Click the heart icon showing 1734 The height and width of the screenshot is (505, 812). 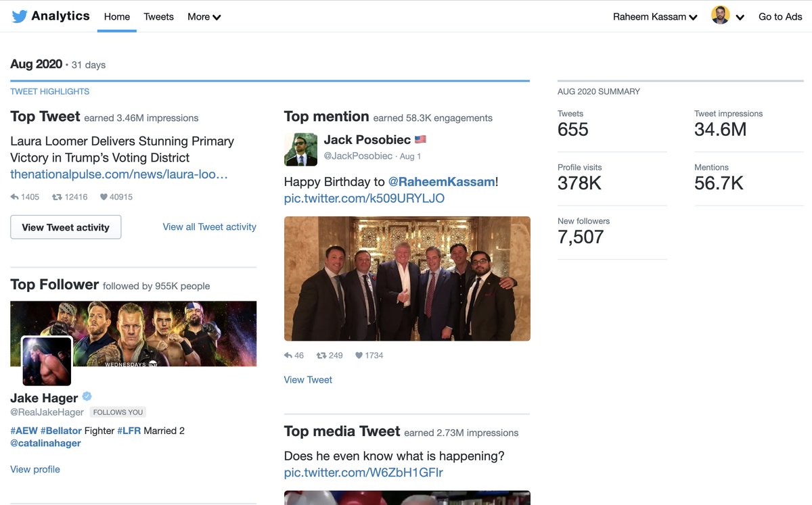point(359,355)
